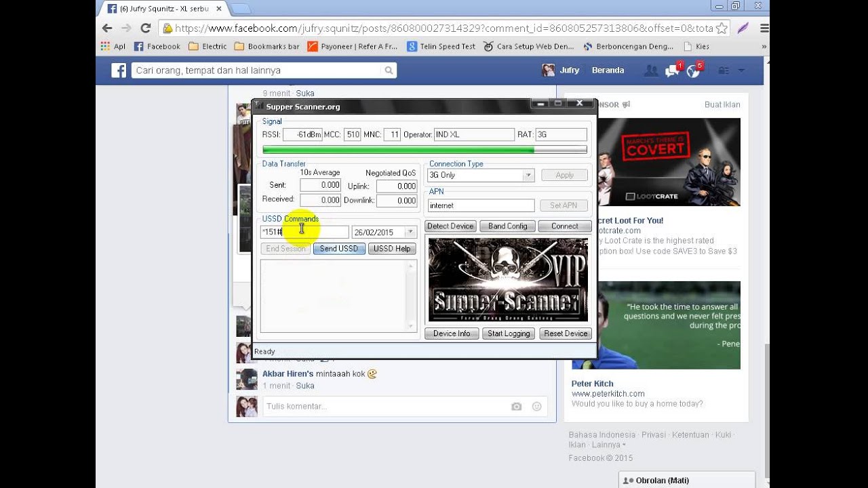
Task: Click Suka under Akbar Hiren's comment
Action: coord(305,386)
